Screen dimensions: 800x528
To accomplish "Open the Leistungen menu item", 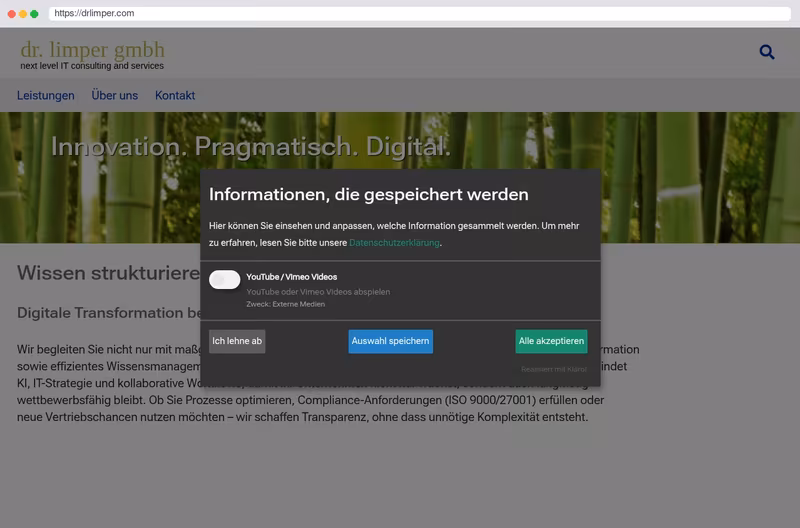I will click(45, 95).
